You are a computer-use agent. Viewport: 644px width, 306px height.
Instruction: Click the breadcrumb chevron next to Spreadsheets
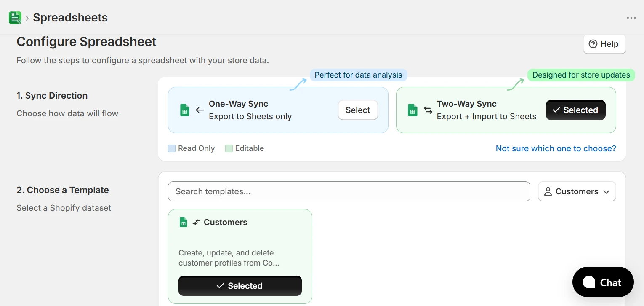[x=27, y=18]
